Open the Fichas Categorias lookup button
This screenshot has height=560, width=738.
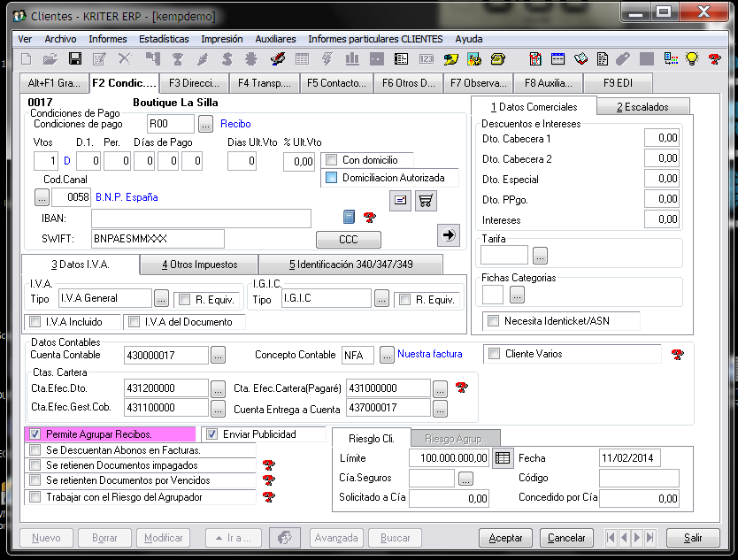point(517,295)
